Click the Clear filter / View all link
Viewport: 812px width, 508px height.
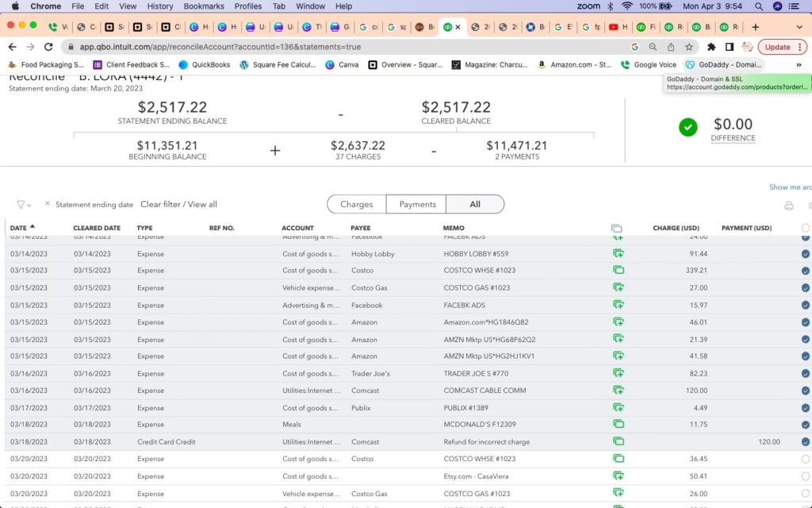178,204
